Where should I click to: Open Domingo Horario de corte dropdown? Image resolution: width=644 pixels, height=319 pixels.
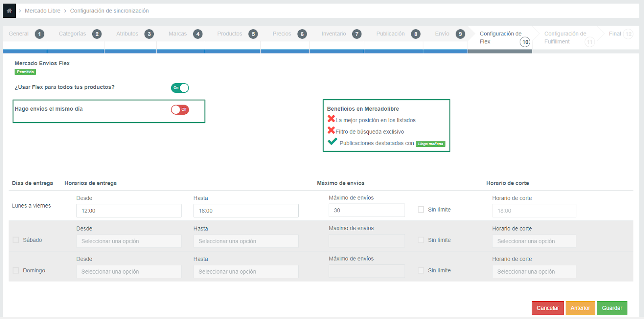[x=534, y=272]
